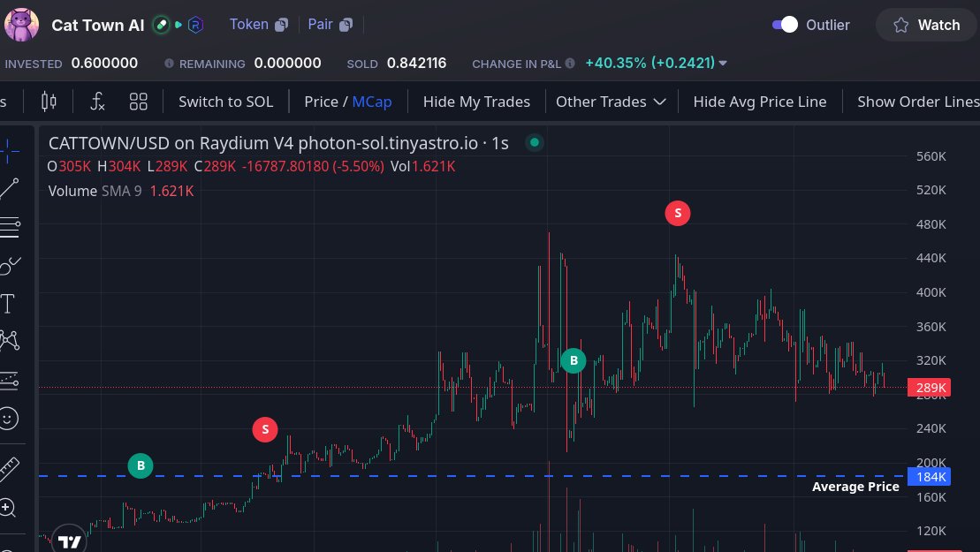Select the zoom in tool
The width and height of the screenshot is (980, 552).
click(7, 508)
